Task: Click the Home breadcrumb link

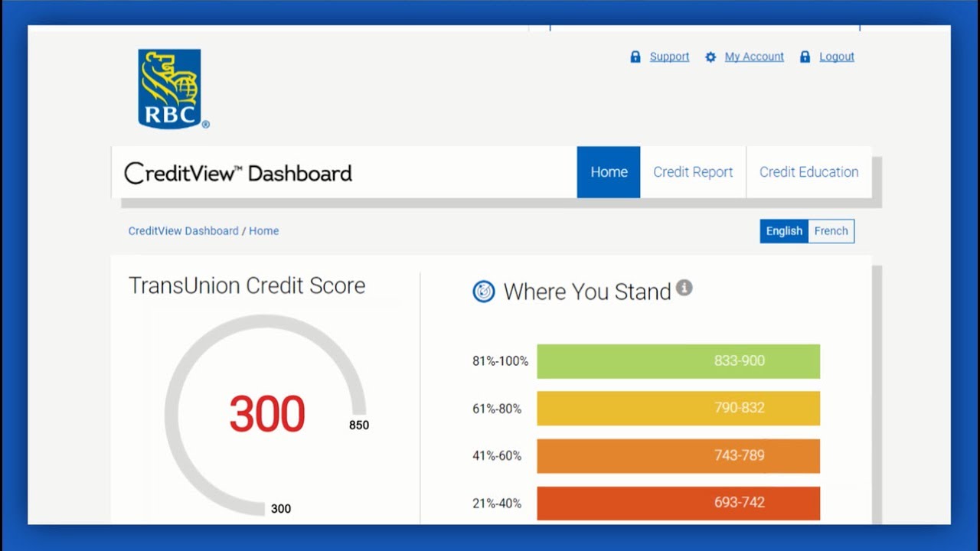Action: click(263, 230)
